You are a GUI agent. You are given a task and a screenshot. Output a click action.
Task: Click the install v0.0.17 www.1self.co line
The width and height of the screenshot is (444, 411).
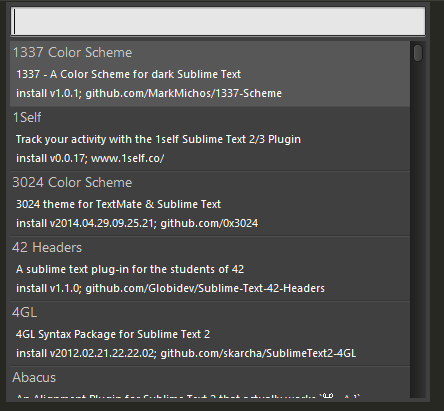(x=90, y=158)
